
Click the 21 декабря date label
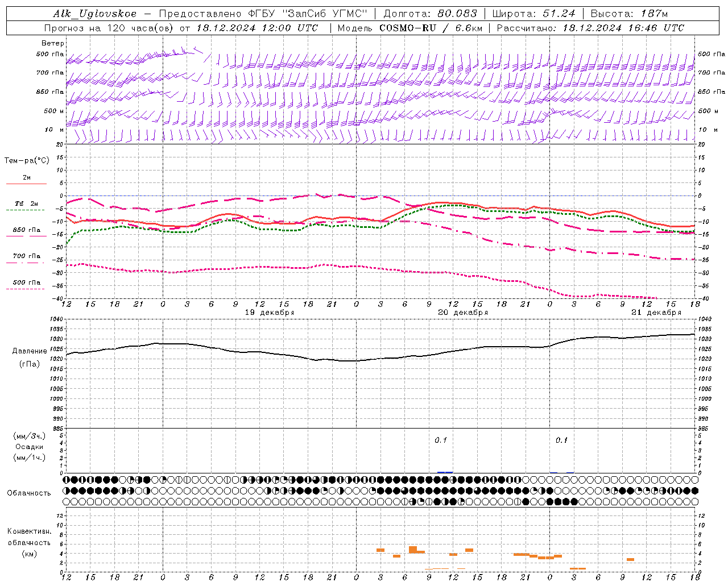point(656,313)
